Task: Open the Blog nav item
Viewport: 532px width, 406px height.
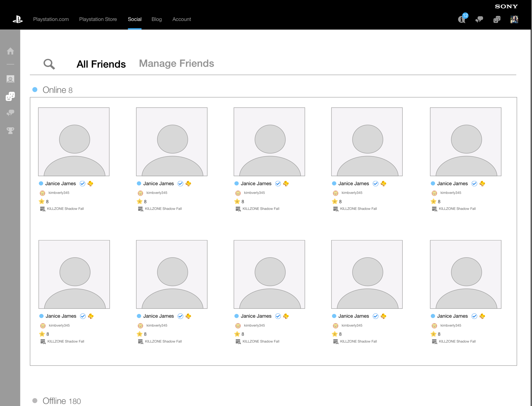Action: click(x=157, y=19)
